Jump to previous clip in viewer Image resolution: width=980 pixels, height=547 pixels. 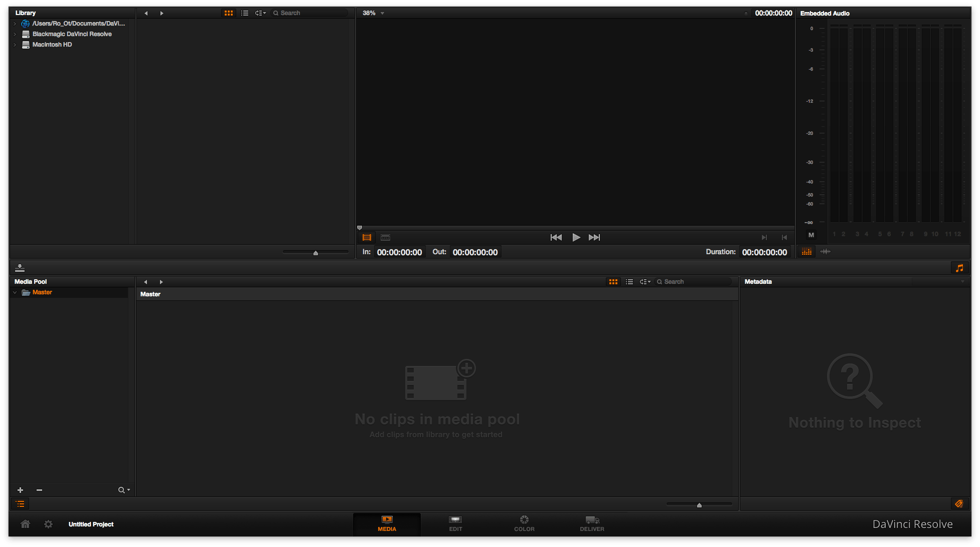click(x=556, y=237)
